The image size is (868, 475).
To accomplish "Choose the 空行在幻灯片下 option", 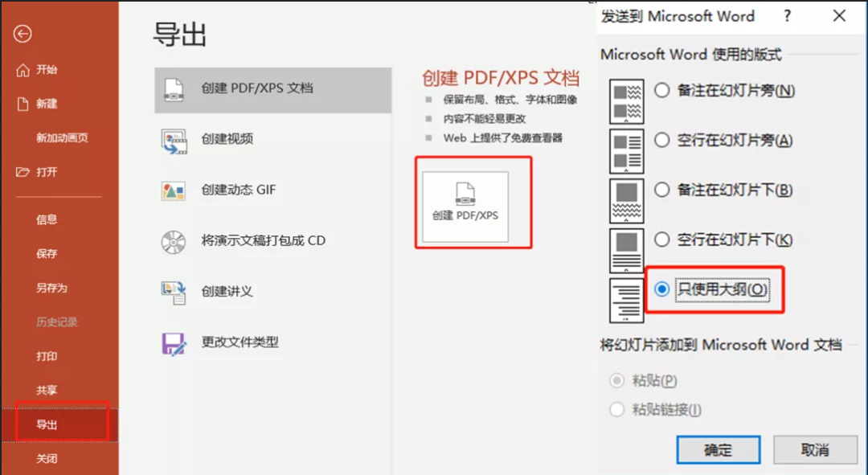I will pyautogui.click(x=661, y=240).
